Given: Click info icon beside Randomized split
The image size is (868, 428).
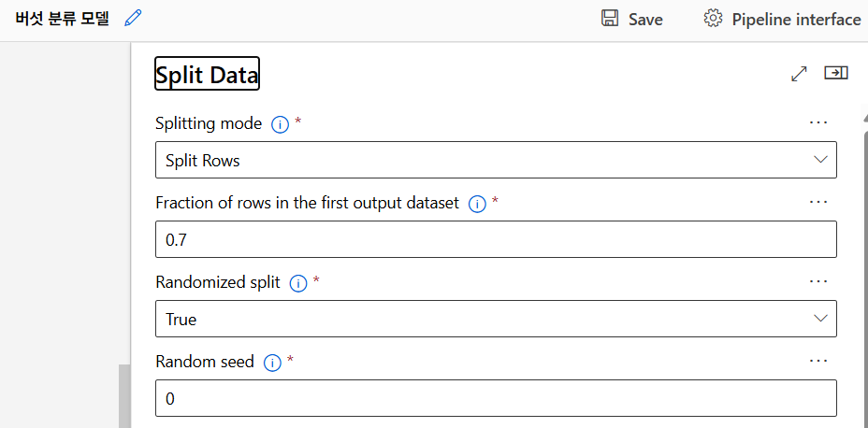Looking at the screenshot, I should (297, 282).
